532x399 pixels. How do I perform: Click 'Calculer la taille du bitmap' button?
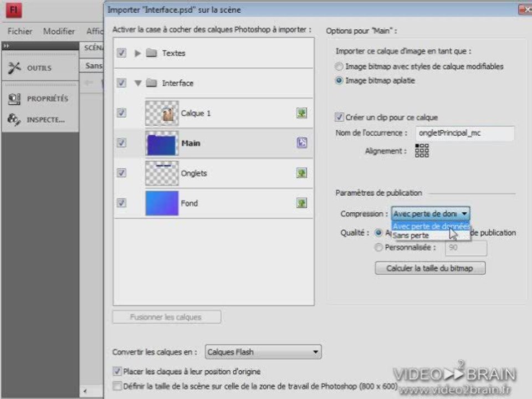(430, 268)
